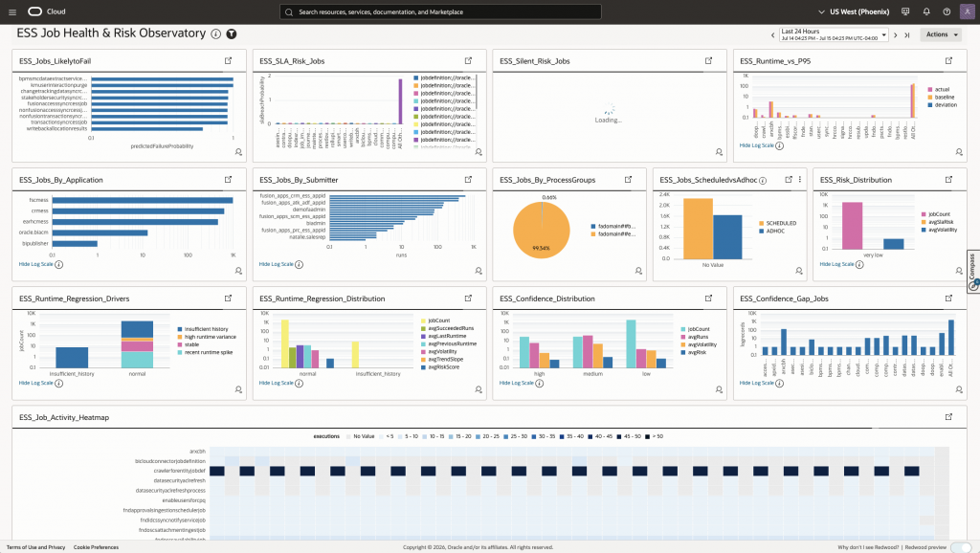Image resolution: width=980 pixels, height=553 pixels.
Task: Hide log scale in ESS_Confidence_Gap_Jobs
Action: click(756, 383)
